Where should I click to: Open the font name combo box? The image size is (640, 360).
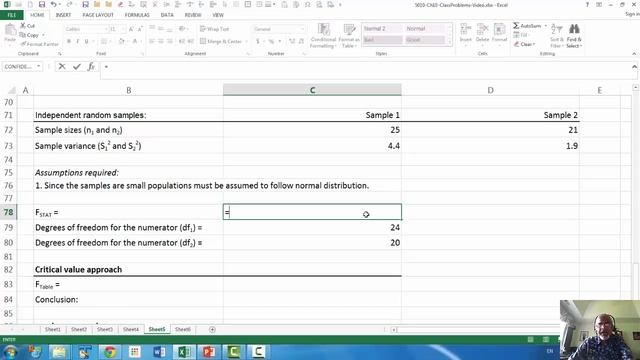point(86,29)
